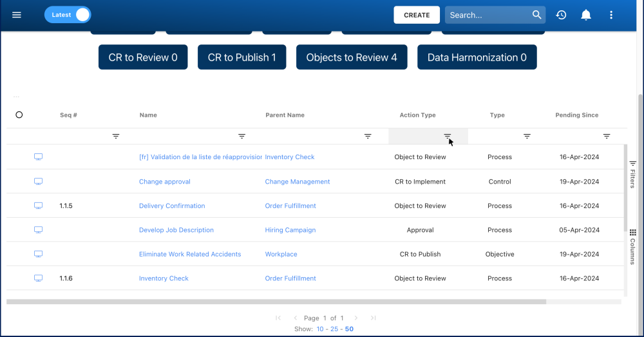
Task: Click sequence number 1.1.5
Action: [x=66, y=206]
